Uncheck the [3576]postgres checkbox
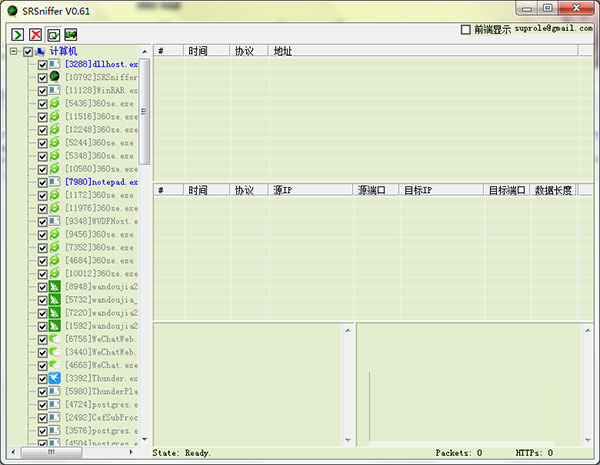The width and height of the screenshot is (600, 465). pyautogui.click(x=42, y=431)
